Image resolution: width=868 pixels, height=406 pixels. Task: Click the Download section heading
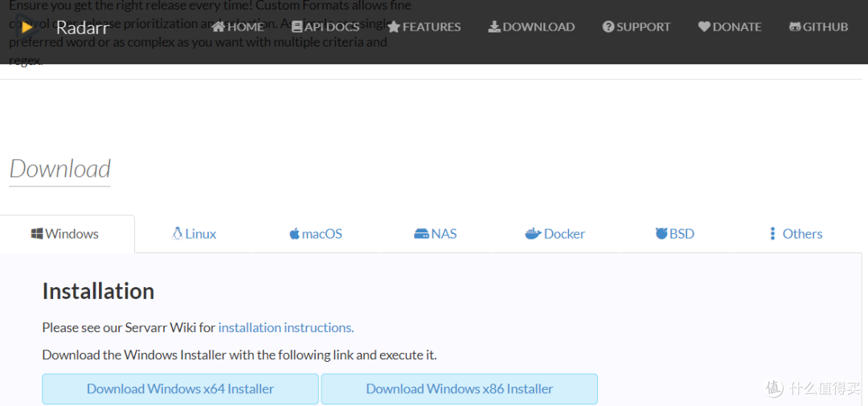click(x=60, y=169)
